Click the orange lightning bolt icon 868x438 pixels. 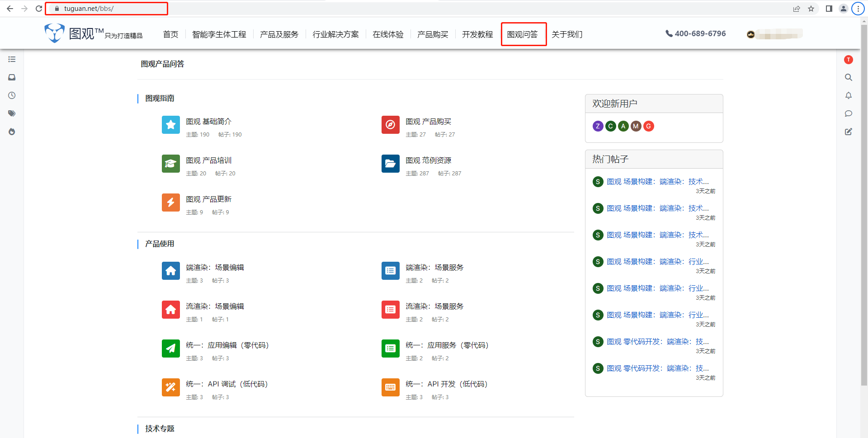pos(171,203)
